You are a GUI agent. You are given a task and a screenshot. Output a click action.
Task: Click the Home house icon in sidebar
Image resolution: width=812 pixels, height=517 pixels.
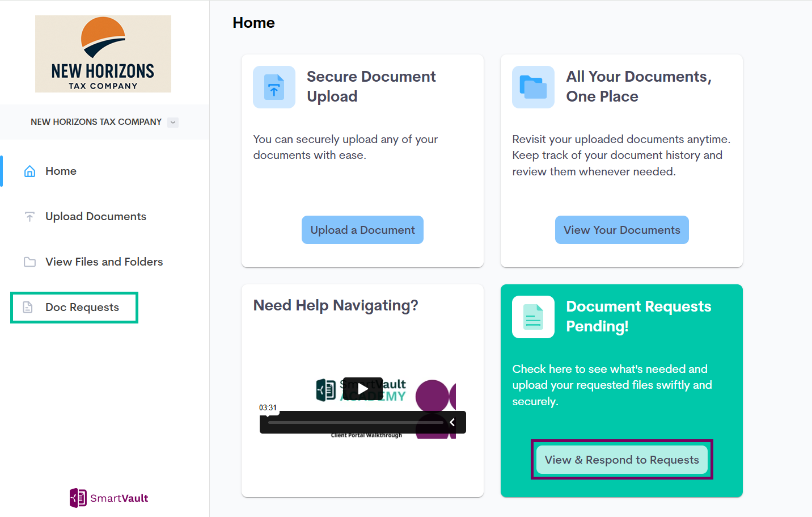tap(29, 171)
